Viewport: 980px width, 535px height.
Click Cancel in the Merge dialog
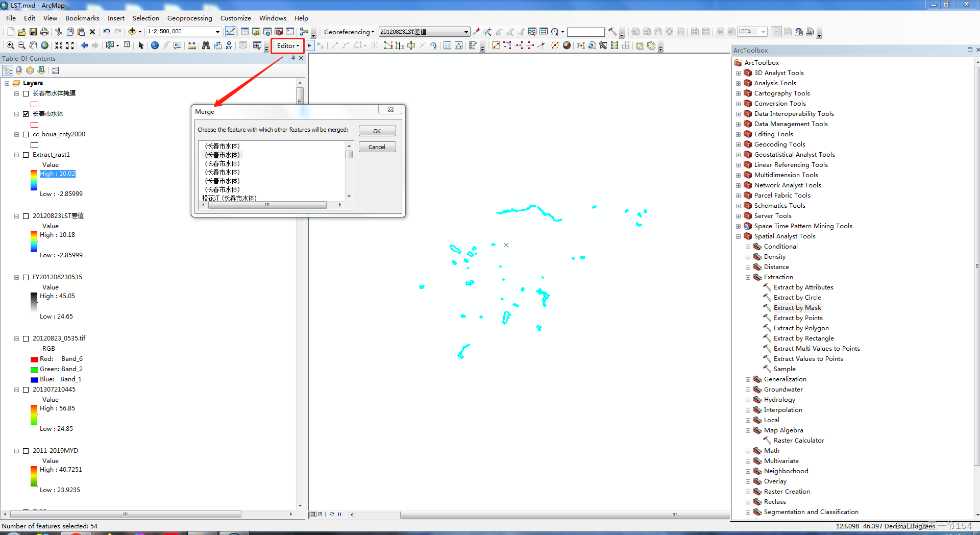coord(377,147)
